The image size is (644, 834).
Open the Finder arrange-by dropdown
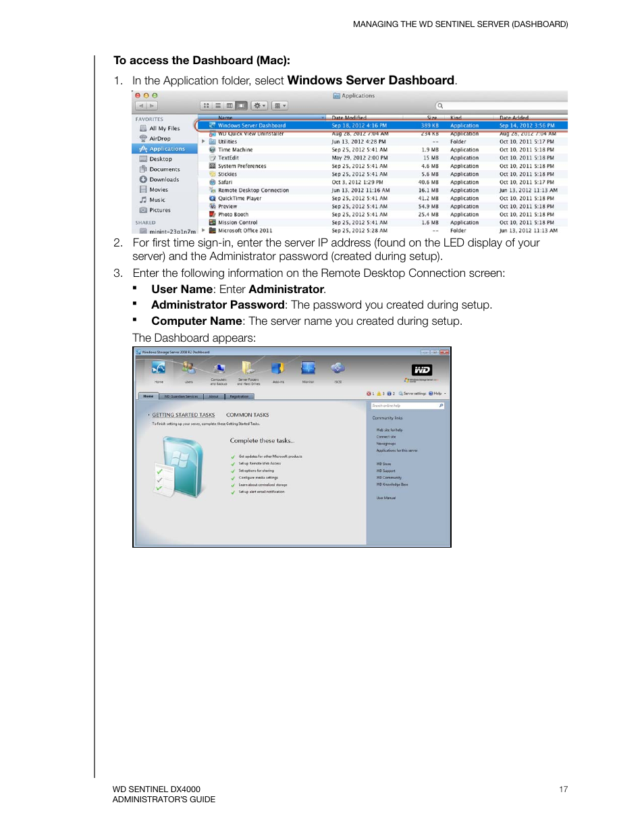280,106
